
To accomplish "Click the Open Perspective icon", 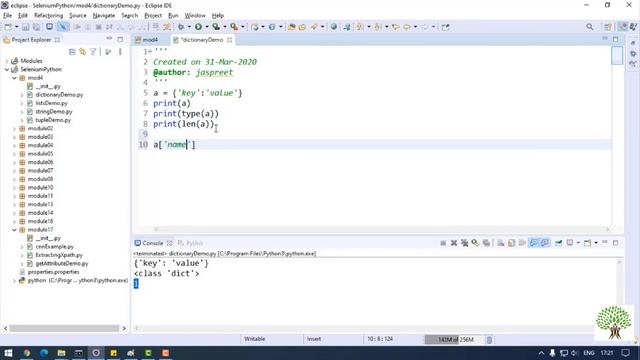I will click(x=608, y=27).
